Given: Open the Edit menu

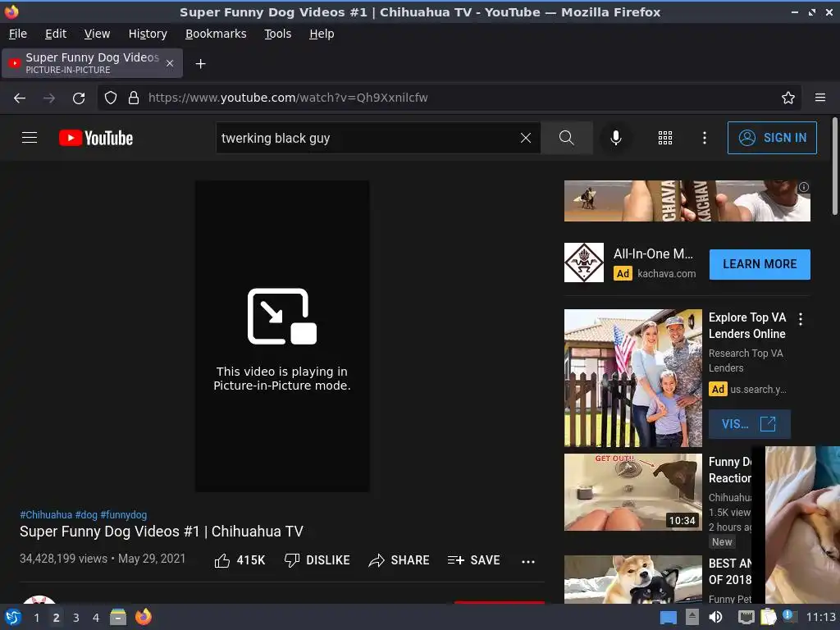Looking at the screenshot, I should pos(56,34).
